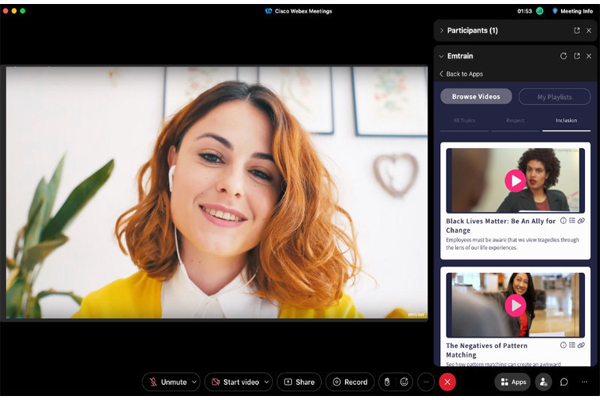This screenshot has width=600, height=400.
Task: Open More options in the meeting toolbar
Action: point(426,382)
